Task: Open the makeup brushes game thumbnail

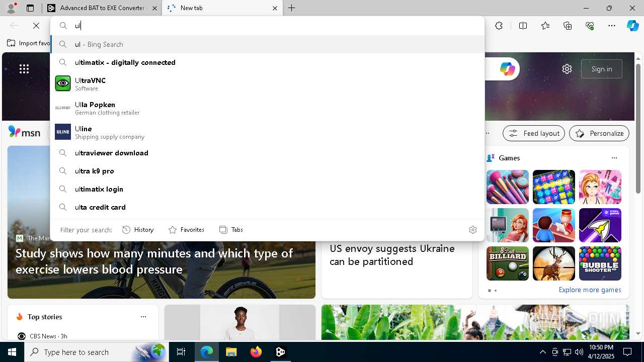Action: (508, 187)
